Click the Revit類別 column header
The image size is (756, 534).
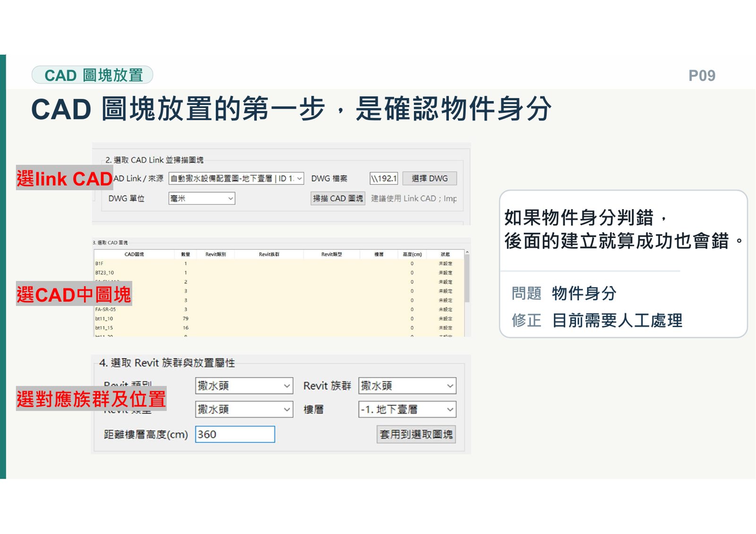coord(215,254)
